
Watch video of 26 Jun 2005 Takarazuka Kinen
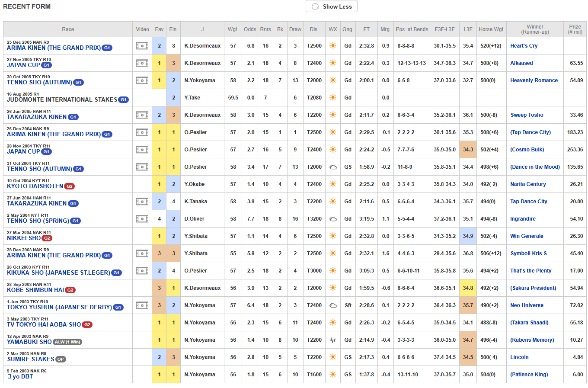(142, 115)
